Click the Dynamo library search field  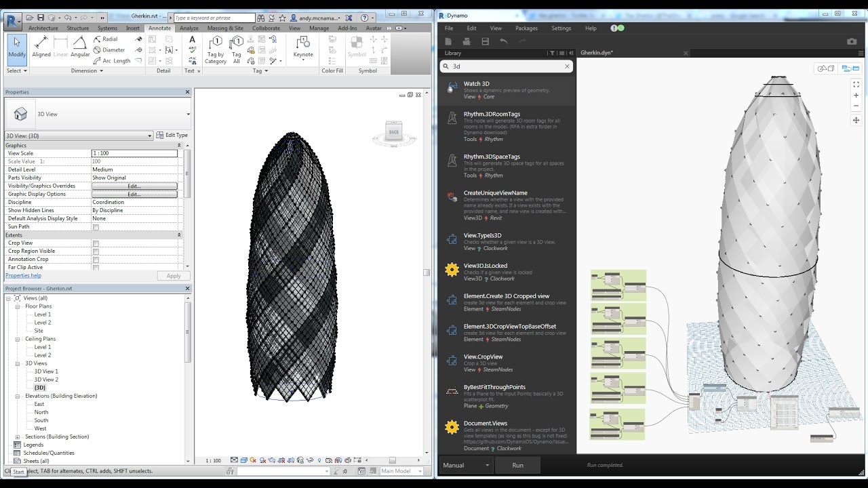[507, 66]
